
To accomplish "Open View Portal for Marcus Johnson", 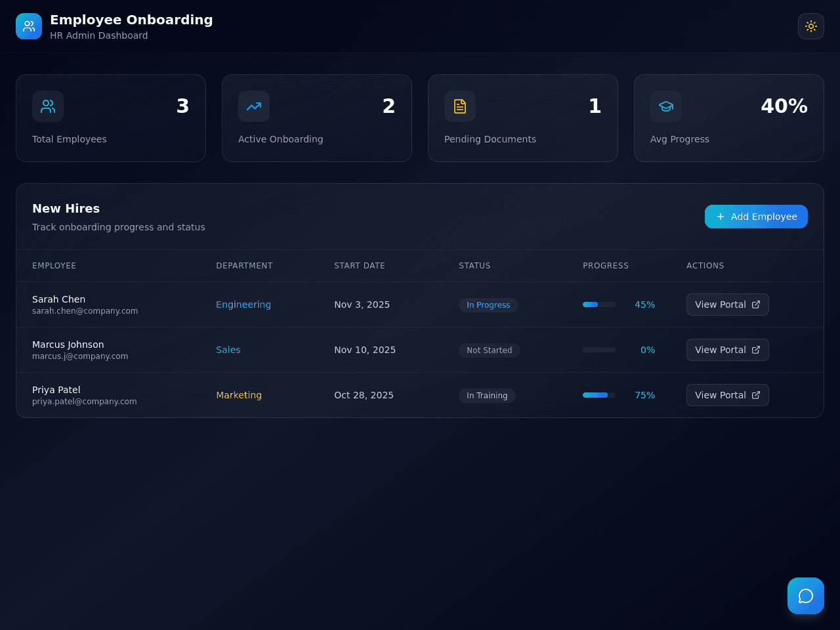I will [x=728, y=350].
